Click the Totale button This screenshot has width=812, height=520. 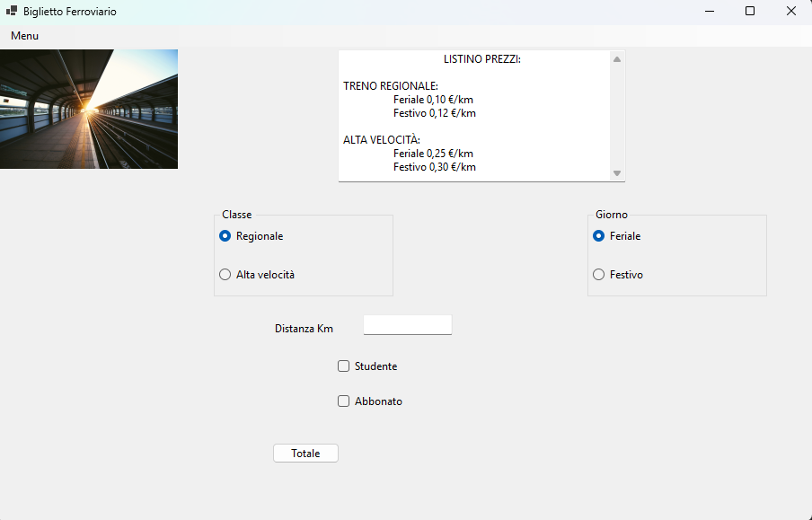[x=305, y=454]
